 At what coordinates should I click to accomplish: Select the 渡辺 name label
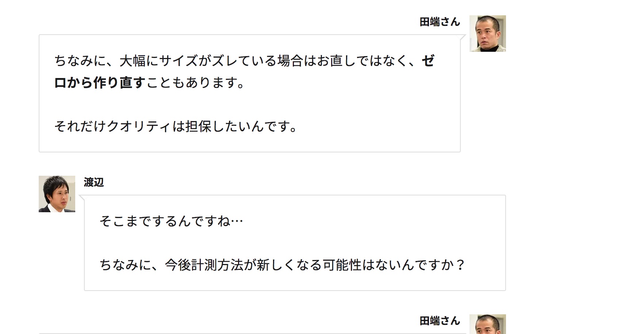tap(94, 182)
